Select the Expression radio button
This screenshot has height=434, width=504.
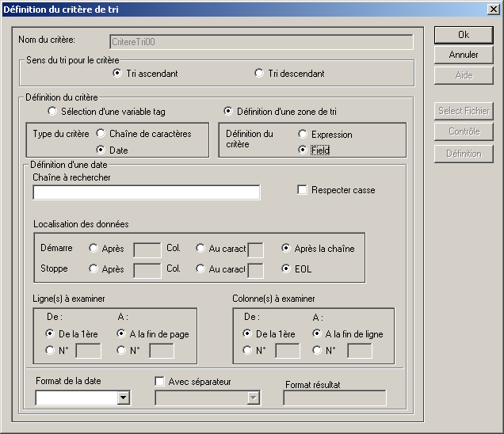pos(303,135)
